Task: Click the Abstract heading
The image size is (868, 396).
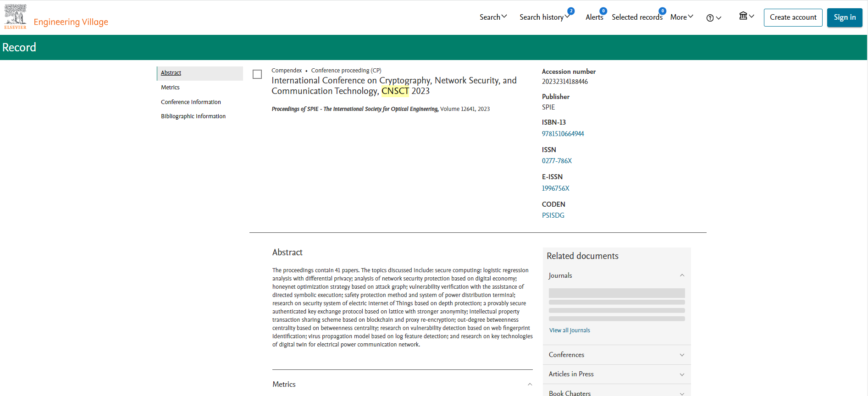Action: tap(287, 253)
